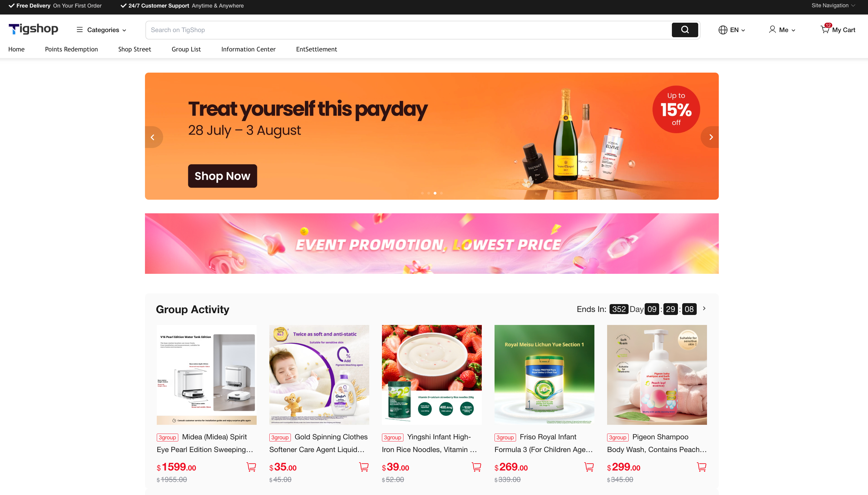Click the black search magnifier button
Viewport: 868px width, 495px height.
(x=684, y=30)
